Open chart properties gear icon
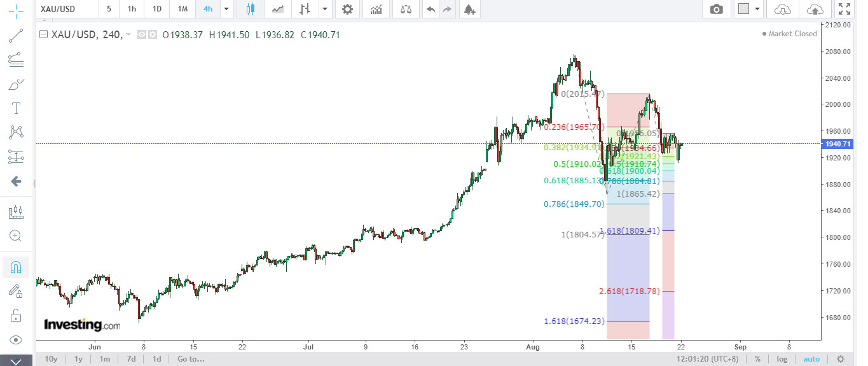 point(347,9)
